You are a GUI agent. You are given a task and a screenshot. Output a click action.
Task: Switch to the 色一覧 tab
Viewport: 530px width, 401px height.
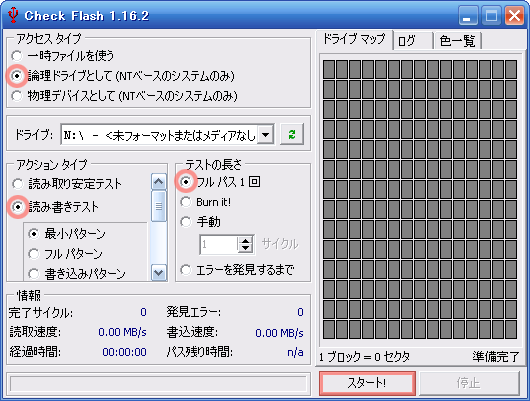tap(457, 41)
